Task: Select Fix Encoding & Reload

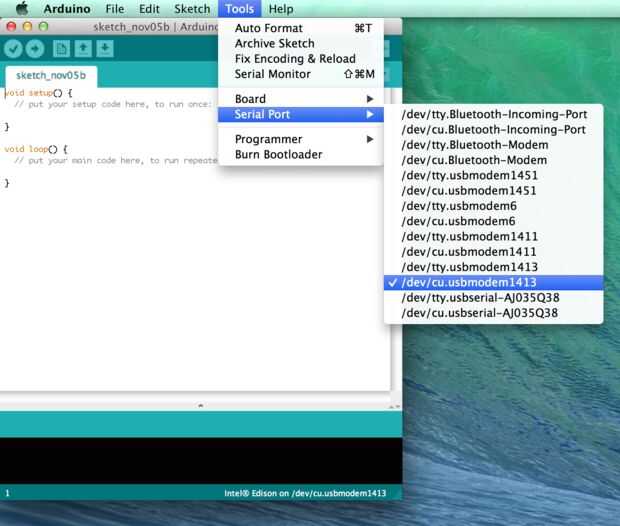Action: pyautogui.click(x=301, y=59)
